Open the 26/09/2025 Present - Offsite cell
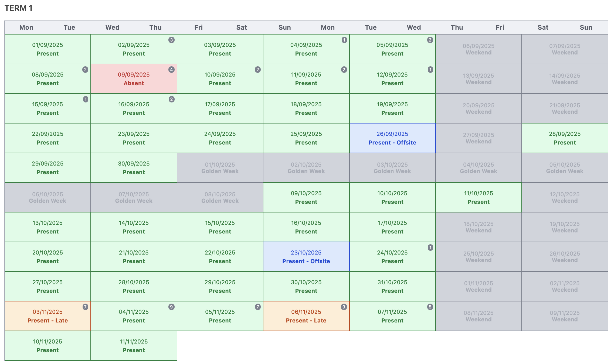 click(392, 138)
